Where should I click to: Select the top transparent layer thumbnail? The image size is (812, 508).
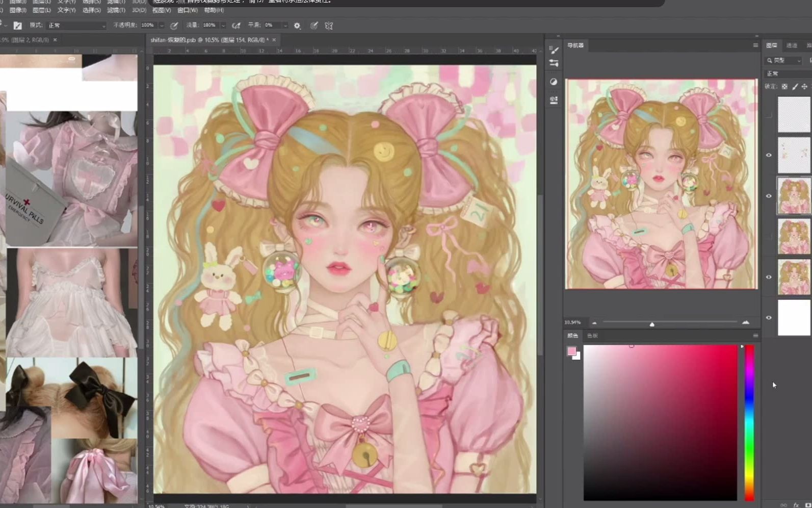pos(794,115)
